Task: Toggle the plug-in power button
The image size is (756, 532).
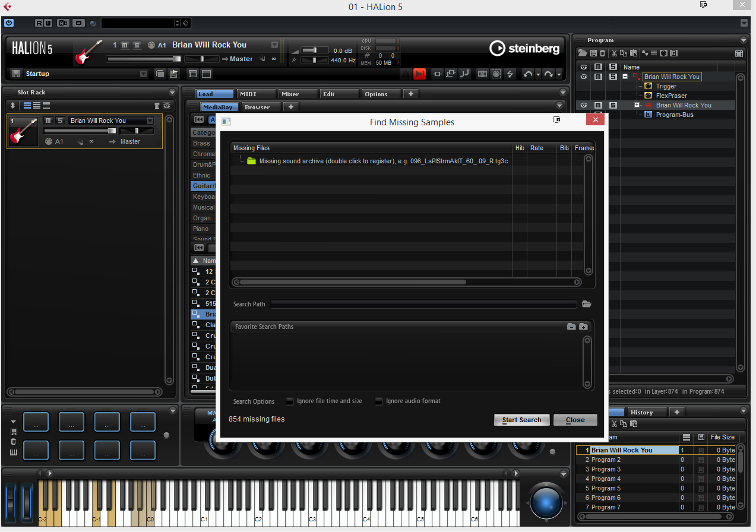Action: pos(9,23)
